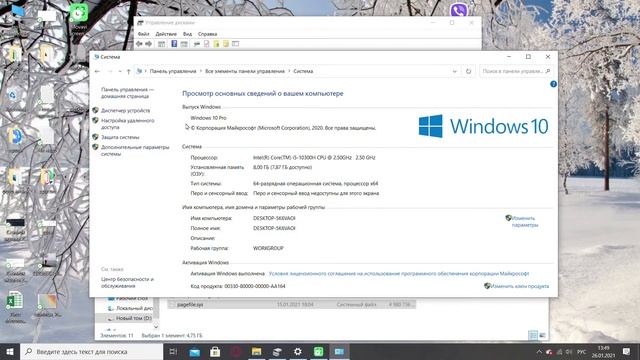
Task: Open Microsoft Store from taskbar
Action: pyautogui.click(x=215, y=351)
